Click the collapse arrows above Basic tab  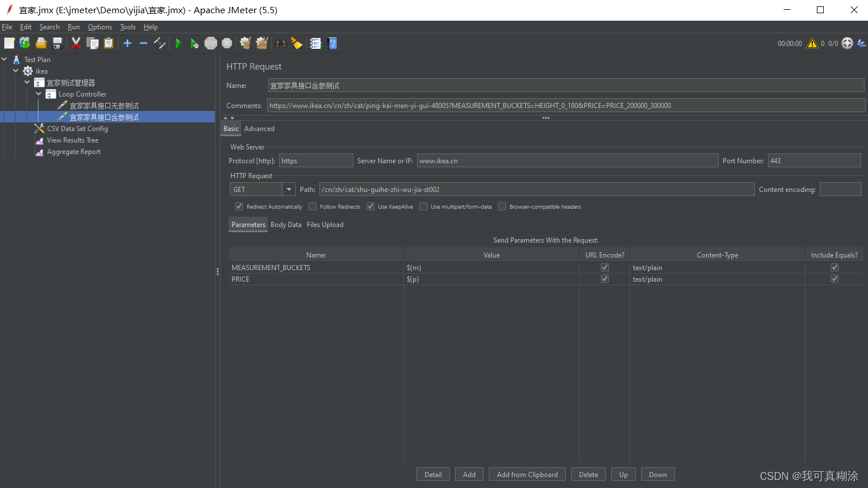229,118
